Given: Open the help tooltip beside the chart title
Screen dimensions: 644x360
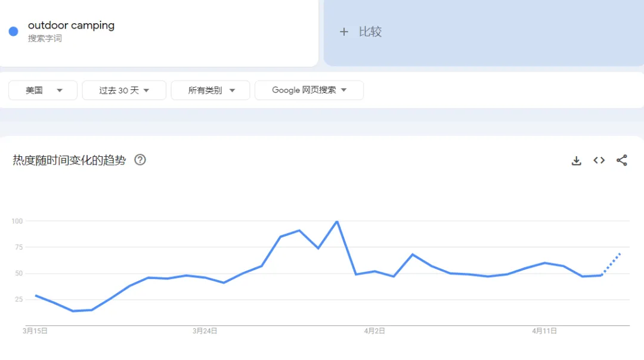Looking at the screenshot, I should [x=140, y=160].
